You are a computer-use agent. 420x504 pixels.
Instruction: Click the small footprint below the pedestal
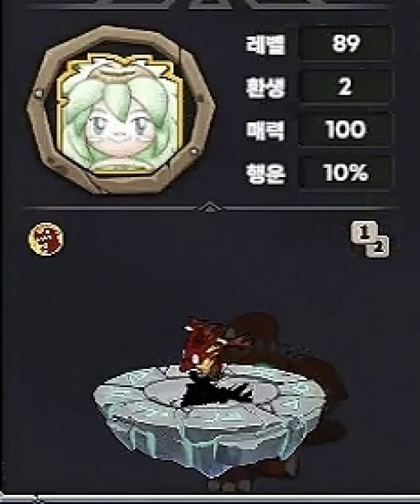click(229, 484)
